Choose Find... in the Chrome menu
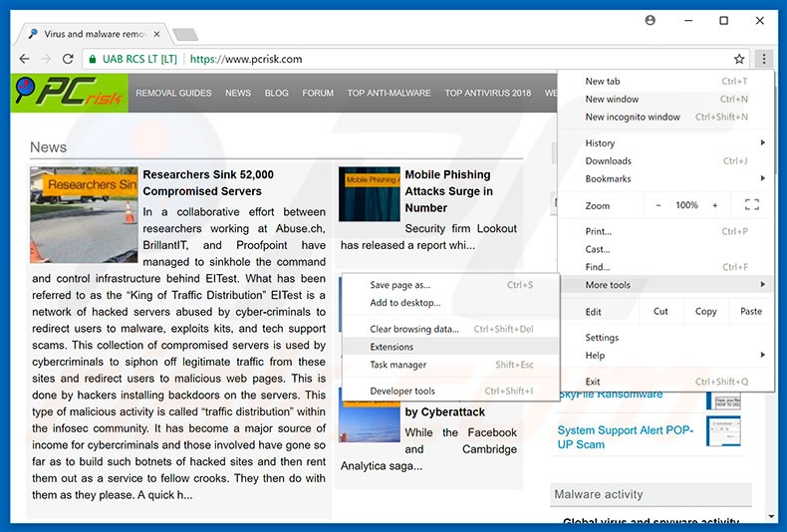 pos(666,267)
